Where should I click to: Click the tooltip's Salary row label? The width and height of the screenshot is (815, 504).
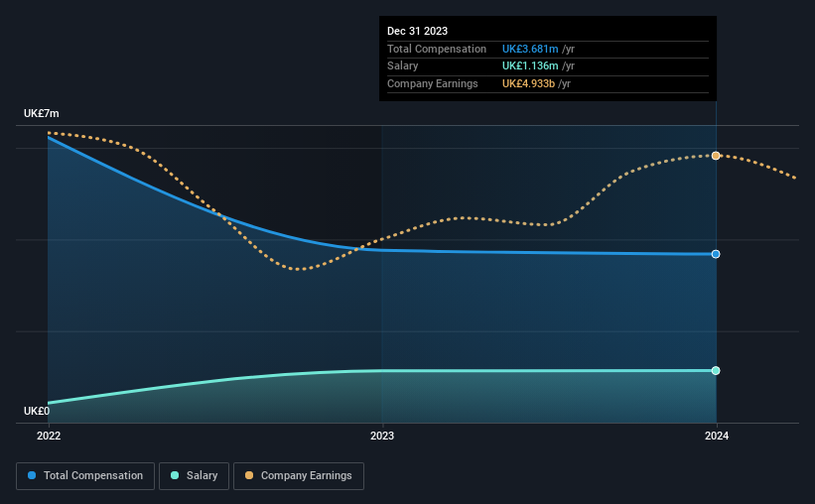click(x=402, y=66)
